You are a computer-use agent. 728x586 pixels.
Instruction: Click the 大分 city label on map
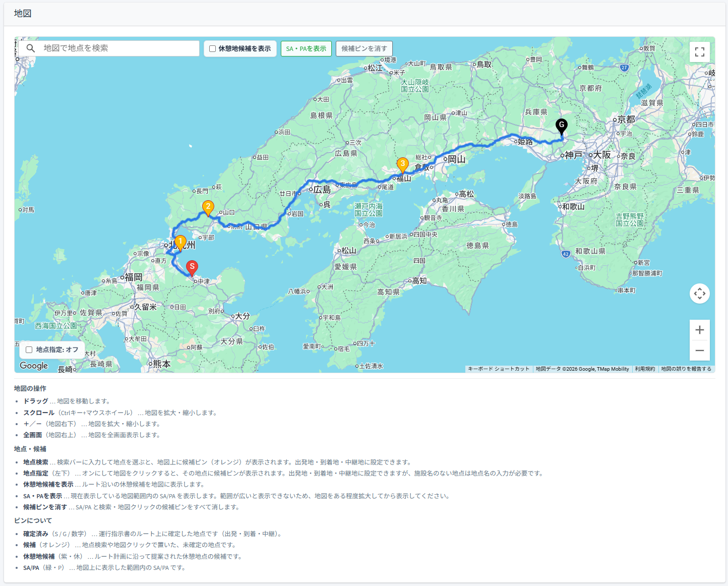coord(242,316)
